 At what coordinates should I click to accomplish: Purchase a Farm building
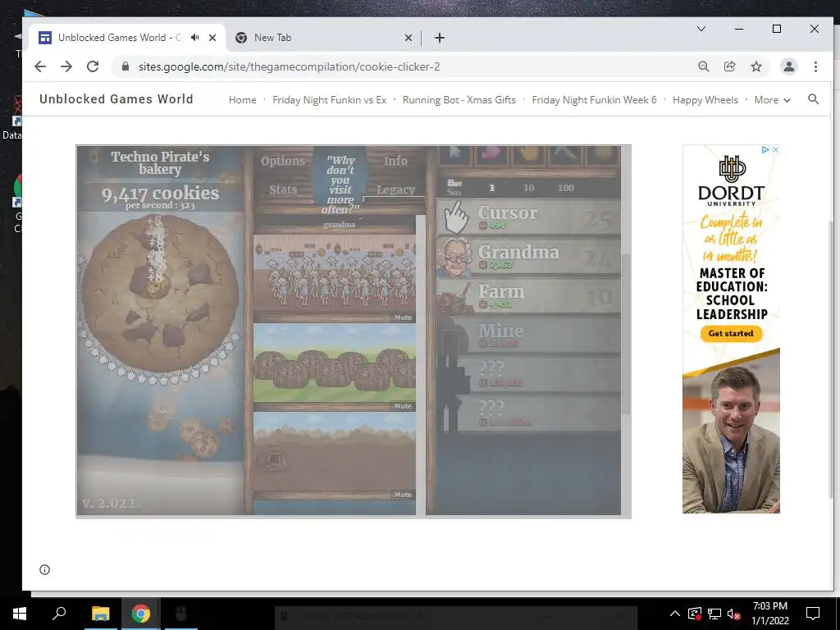[529, 297]
